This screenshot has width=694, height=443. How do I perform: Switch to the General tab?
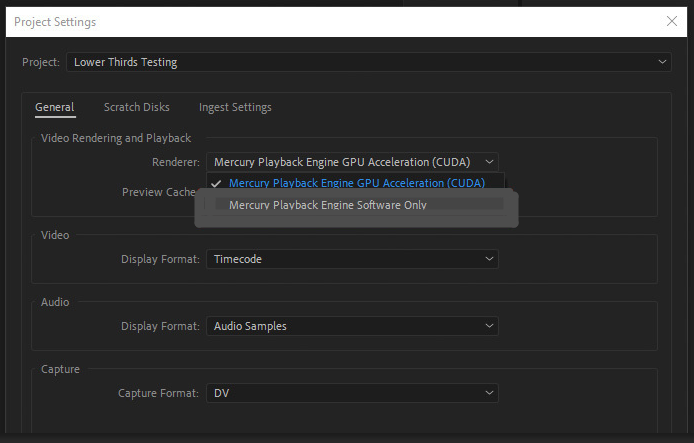55,107
